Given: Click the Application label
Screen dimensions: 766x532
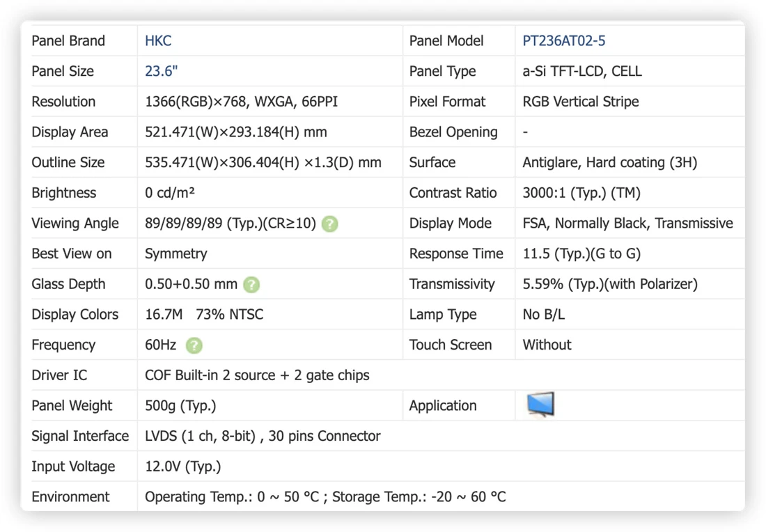Looking at the screenshot, I should (x=443, y=405).
